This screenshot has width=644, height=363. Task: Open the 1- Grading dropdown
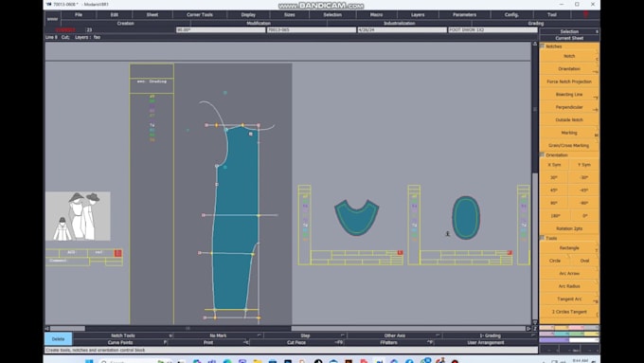[490, 336]
